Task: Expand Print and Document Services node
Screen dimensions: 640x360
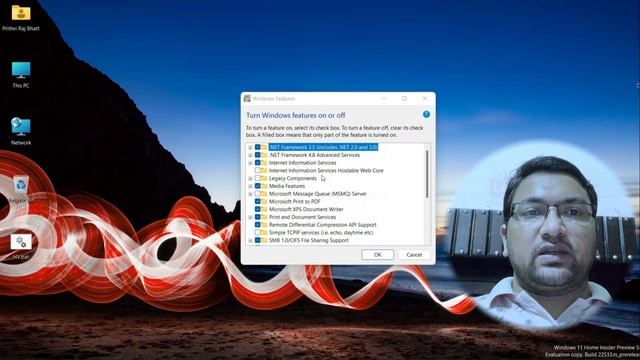Action: click(x=250, y=217)
